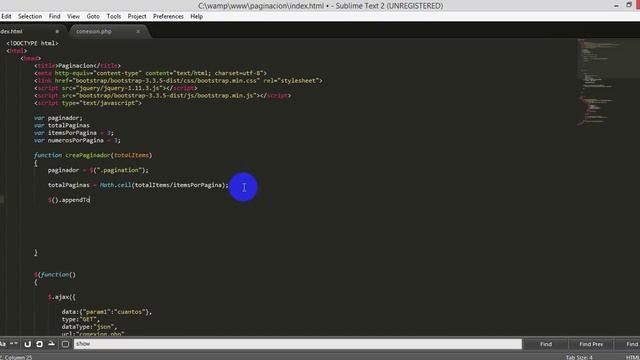Toggle the wrap search option
The height and width of the screenshot is (360, 640).
point(39,344)
